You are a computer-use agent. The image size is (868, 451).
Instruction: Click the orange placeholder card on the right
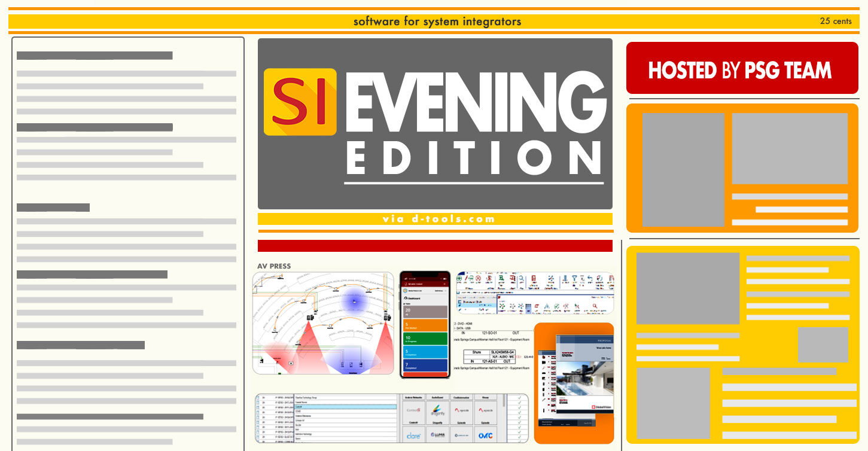742,168
